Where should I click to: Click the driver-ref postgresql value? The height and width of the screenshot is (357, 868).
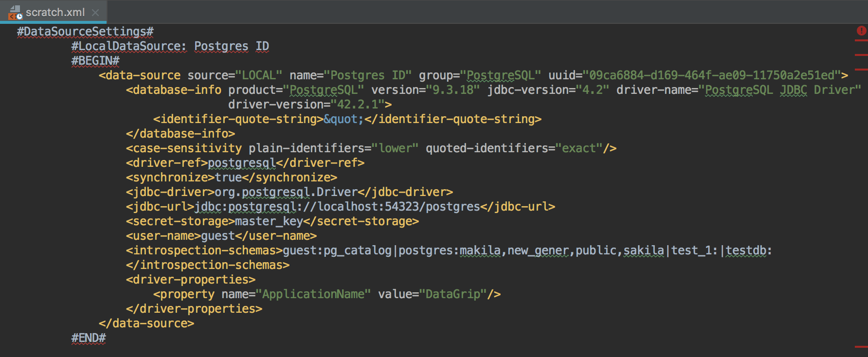tap(242, 163)
